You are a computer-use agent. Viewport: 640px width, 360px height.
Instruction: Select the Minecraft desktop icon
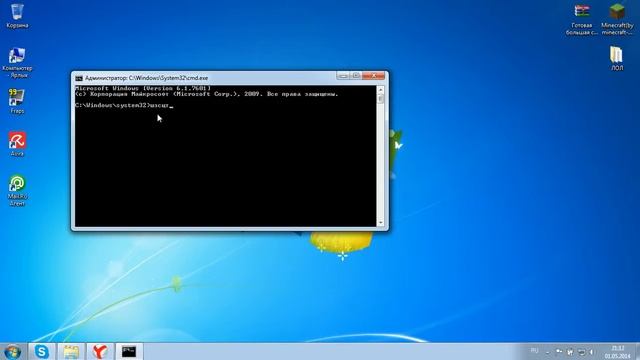coord(617,19)
